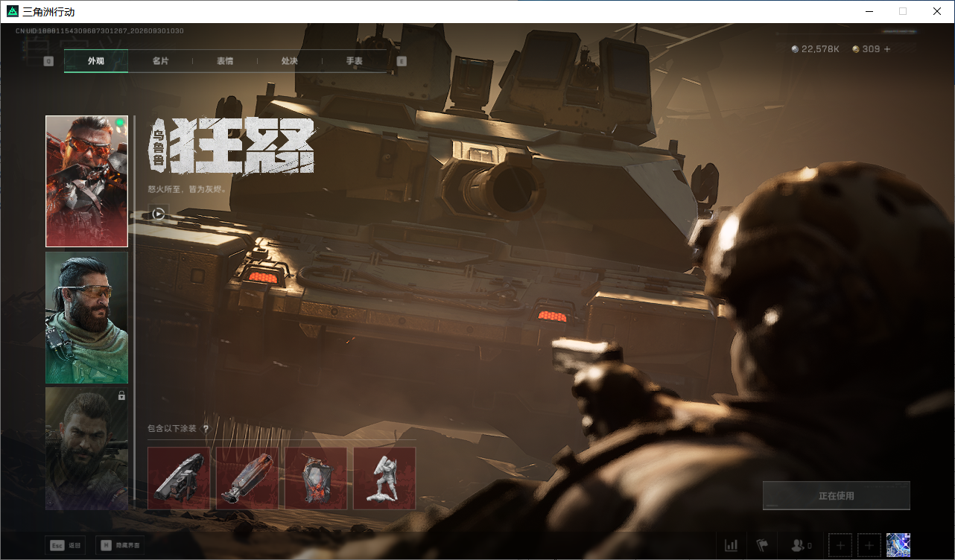Click the Q previous-tab key icon
The width and height of the screenshot is (955, 560).
(48, 61)
